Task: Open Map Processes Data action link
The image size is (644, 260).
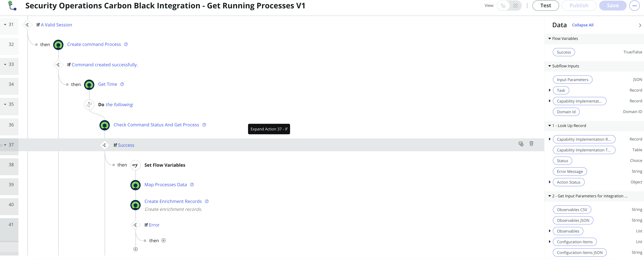Action: point(166,185)
